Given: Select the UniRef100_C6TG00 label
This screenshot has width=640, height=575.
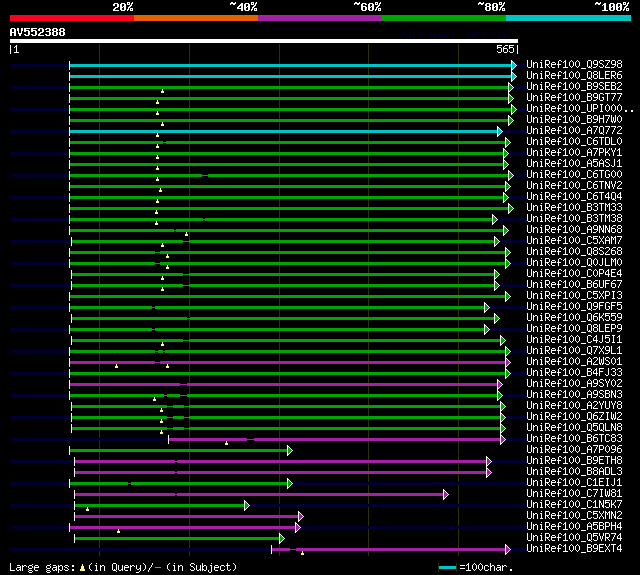Looking at the screenshot, I should click(574, 175).
